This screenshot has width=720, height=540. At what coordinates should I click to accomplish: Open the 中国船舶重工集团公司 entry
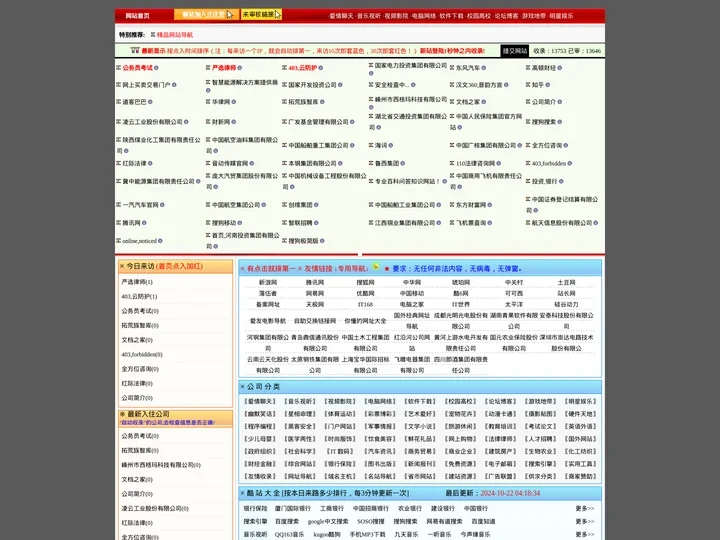(318, 146)
